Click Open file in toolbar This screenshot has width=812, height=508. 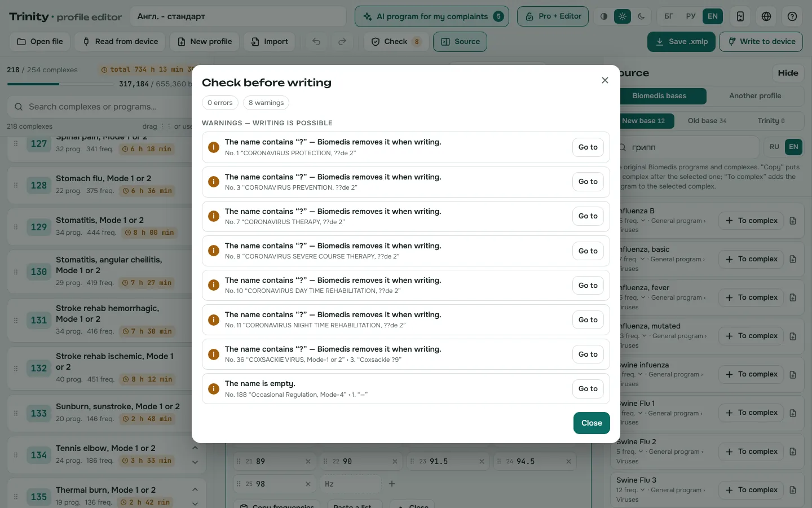(x=39, y=42)
